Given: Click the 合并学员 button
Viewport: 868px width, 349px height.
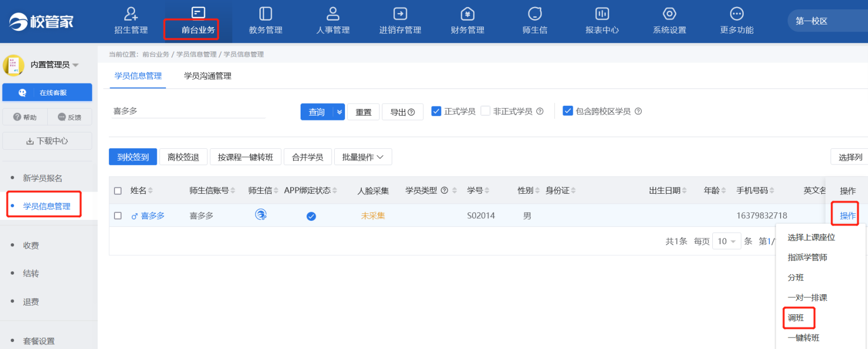Looking at the screenshot, I should 308,157.
